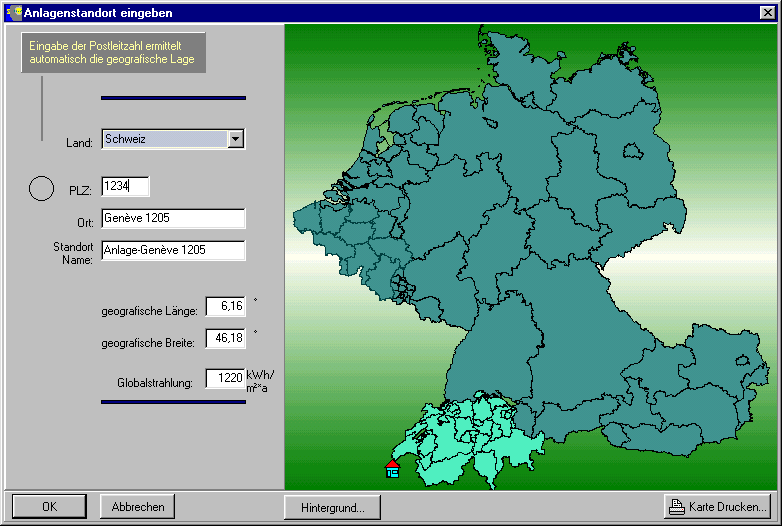782x526 pixels.
Task: Select the Schweiz country combo box
Action: click(173, 139)
